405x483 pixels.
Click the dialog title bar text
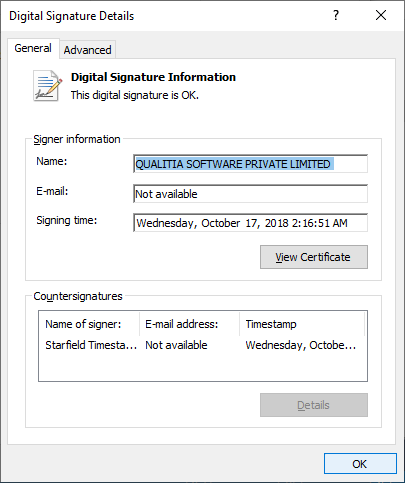(x=72, y=16)
